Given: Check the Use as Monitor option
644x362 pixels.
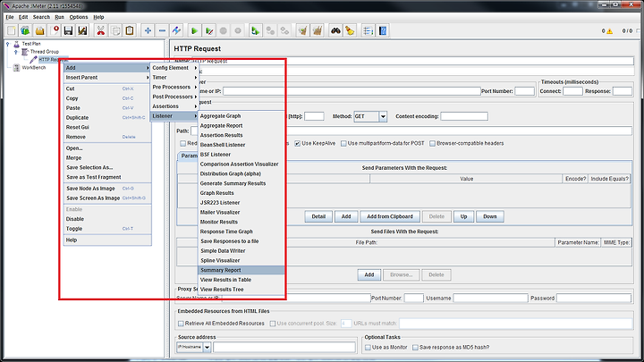Looking at the screenshot, I should tap(368, 347).
